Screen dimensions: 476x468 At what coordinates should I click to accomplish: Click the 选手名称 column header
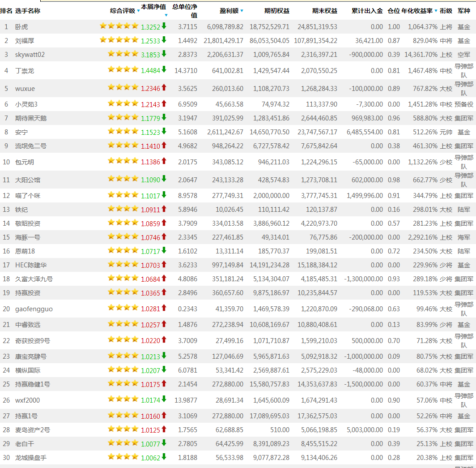point(28,11)
